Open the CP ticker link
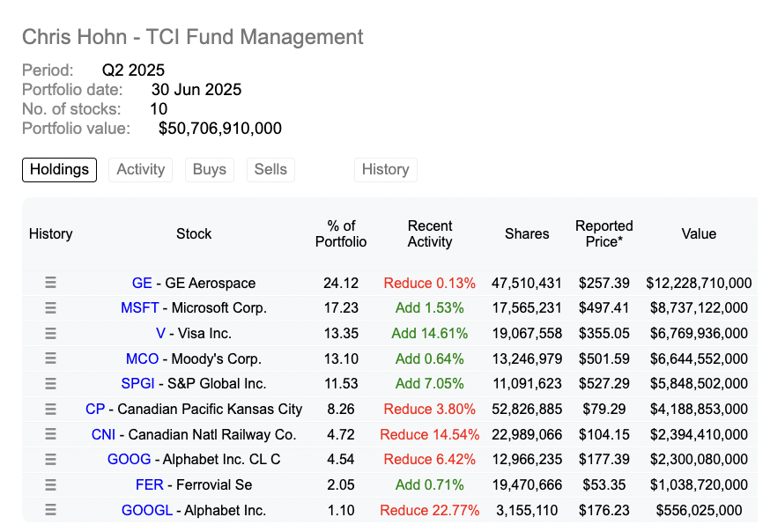The image size is (770, 532). (95, 410)
